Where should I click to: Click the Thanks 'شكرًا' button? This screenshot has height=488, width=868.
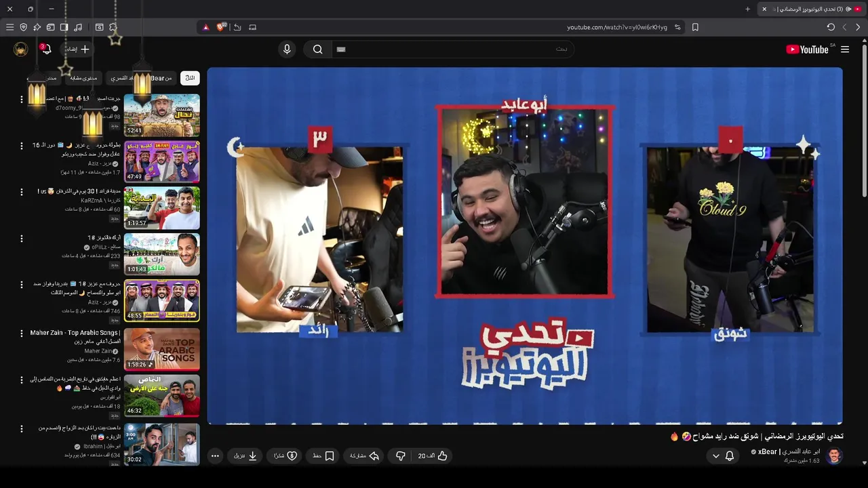[285, 456]
